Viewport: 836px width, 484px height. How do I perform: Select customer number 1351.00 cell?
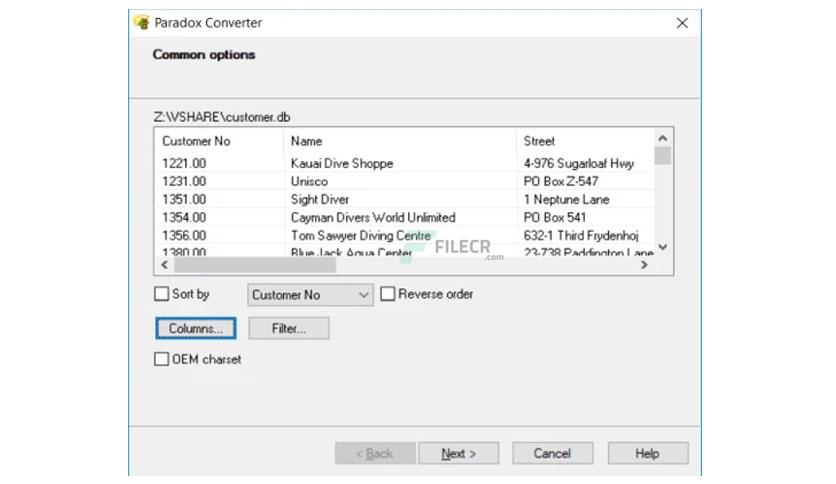point(220,199)
